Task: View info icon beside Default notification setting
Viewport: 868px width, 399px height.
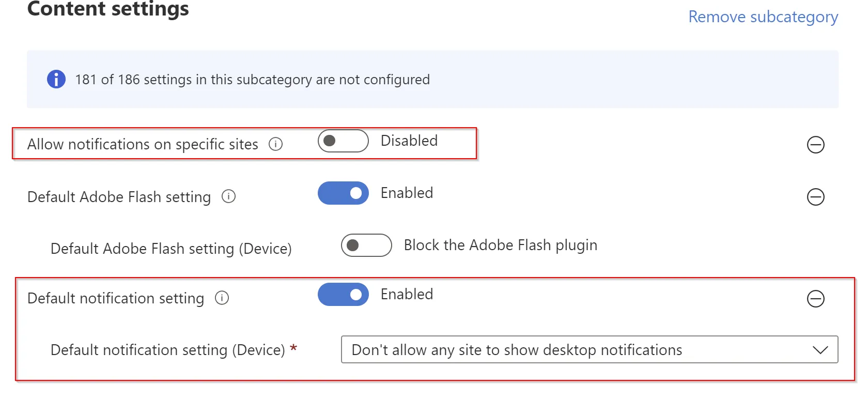Action: coord(222,298)
